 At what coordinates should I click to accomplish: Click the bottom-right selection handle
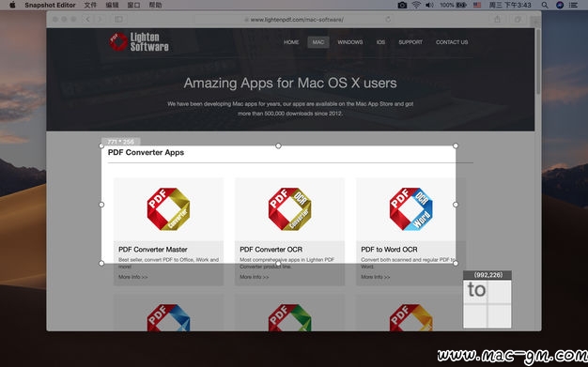pos(456,263)
